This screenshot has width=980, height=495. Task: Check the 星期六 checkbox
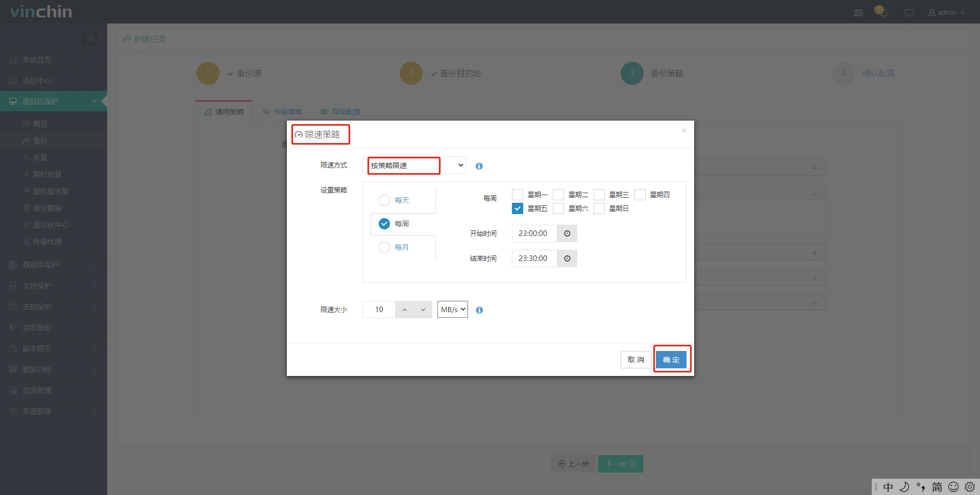(558, 208)
